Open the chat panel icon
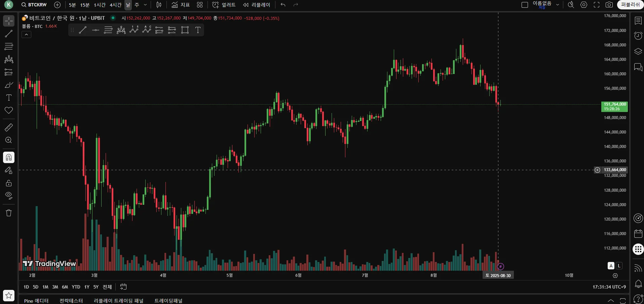The image size is (644, 304). (638, 67)
